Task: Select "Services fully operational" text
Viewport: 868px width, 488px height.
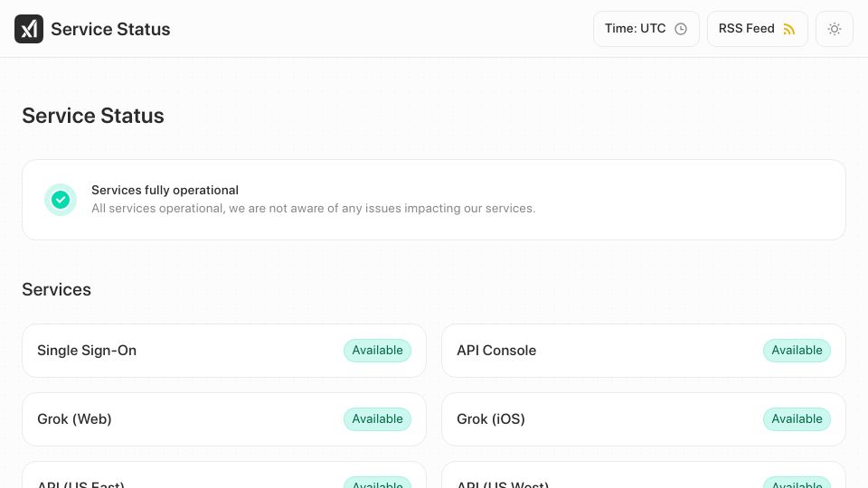Action: (165, 190)
